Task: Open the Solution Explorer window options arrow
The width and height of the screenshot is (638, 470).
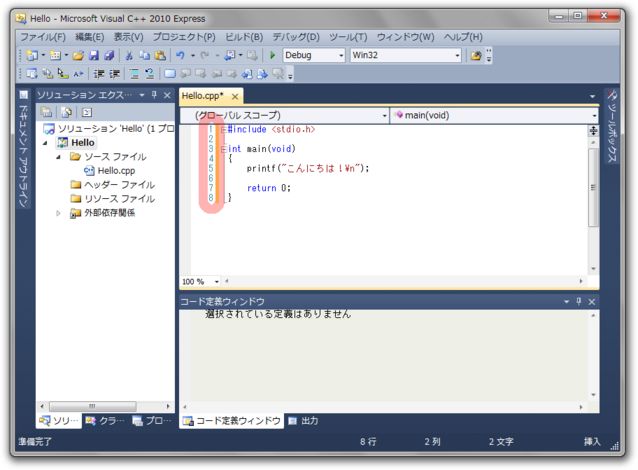Action: point(142,95)
